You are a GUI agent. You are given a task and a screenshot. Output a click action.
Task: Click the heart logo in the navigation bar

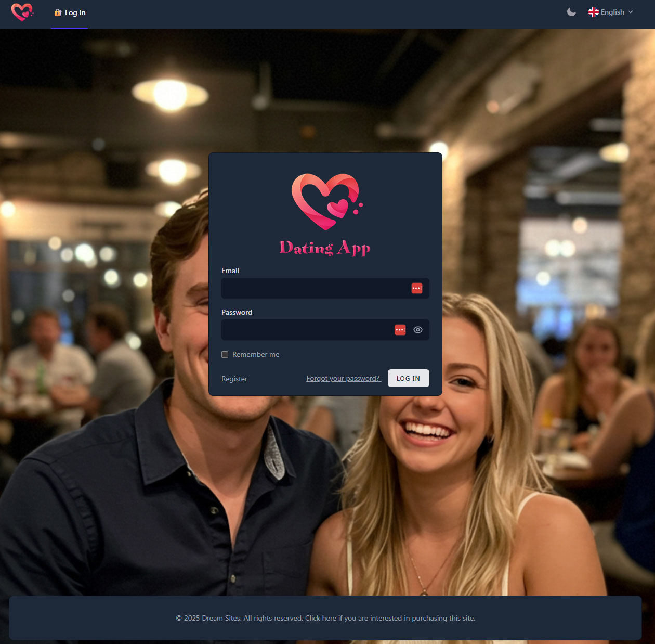pyautogui.click(x=22, y=12)
